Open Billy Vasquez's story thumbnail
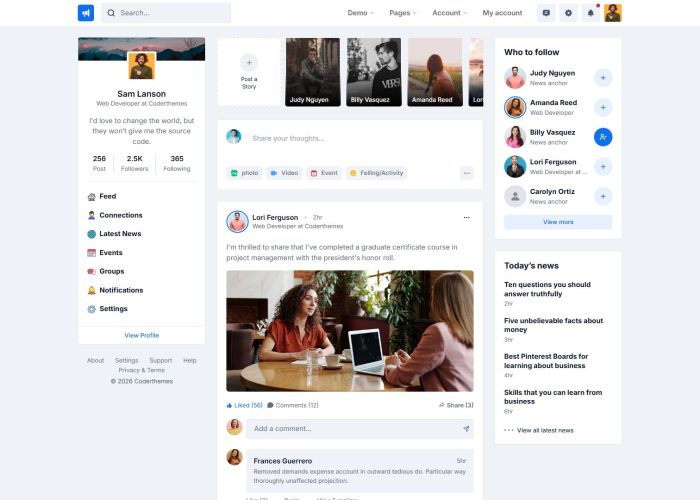The height and width of the screenshot is (500, 700). pyautogui.click(x=374, y=72)
